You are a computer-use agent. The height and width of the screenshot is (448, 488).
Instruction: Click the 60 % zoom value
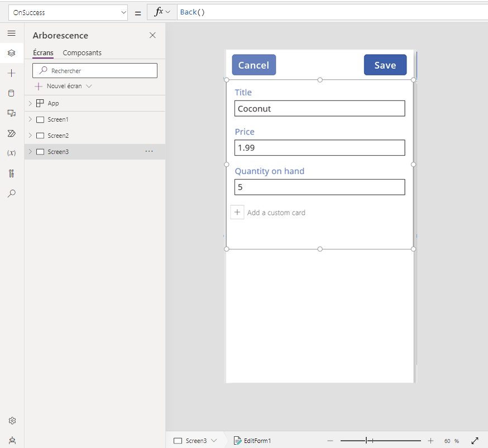click(452, 441)
